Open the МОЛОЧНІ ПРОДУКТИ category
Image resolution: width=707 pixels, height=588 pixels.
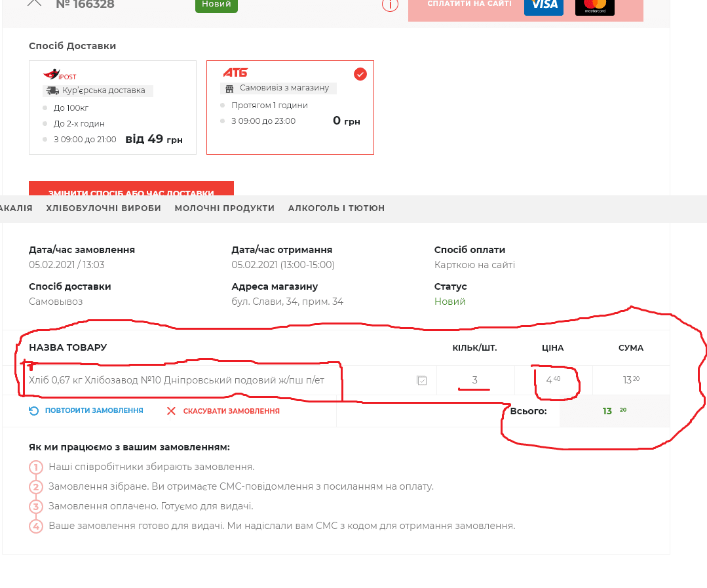224,208
